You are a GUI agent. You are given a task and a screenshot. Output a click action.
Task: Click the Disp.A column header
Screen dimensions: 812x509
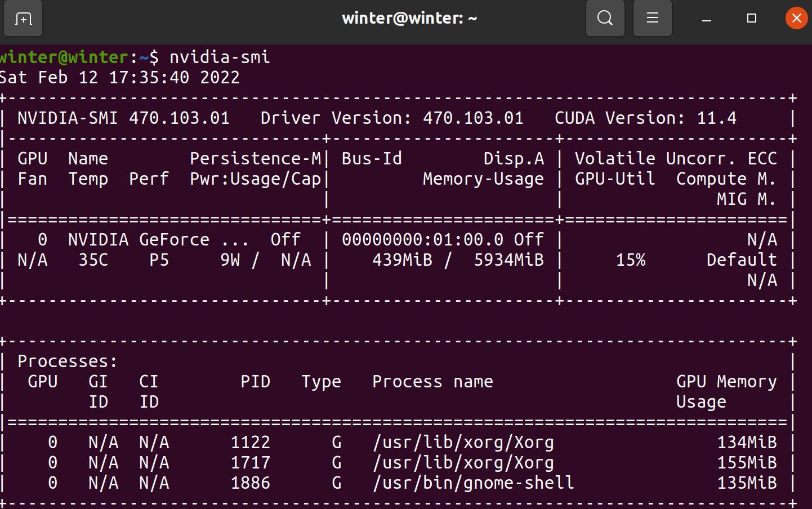[x=514, y=158]
